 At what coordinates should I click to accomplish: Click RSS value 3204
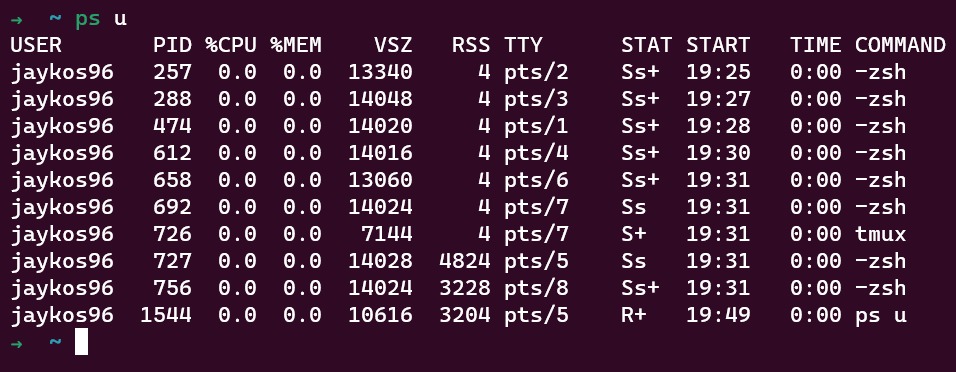coord(465,315)
